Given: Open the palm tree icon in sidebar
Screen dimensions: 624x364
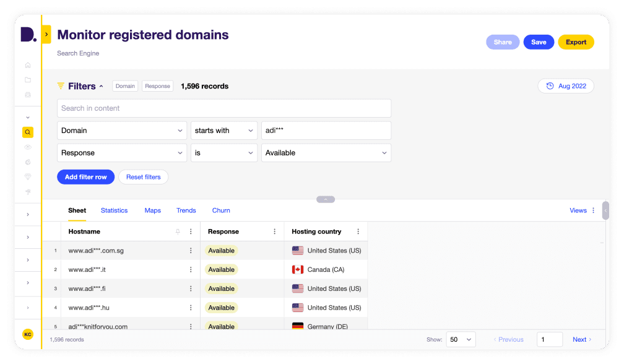Looking at the screenshot, I should [x=28, y=192].
